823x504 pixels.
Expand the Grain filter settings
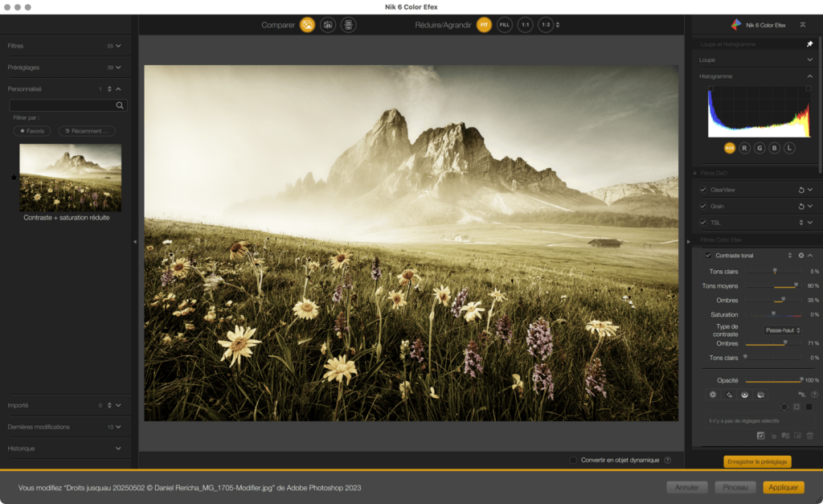[x=810, y=207]
